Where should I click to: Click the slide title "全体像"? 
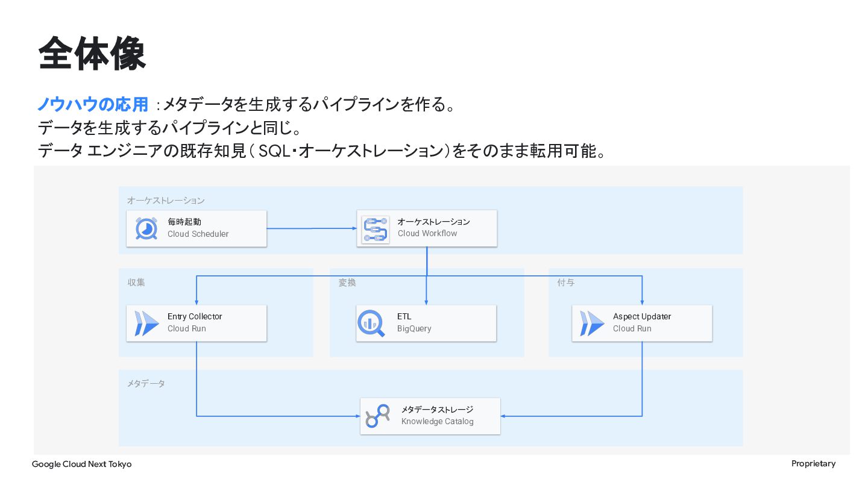92,54
